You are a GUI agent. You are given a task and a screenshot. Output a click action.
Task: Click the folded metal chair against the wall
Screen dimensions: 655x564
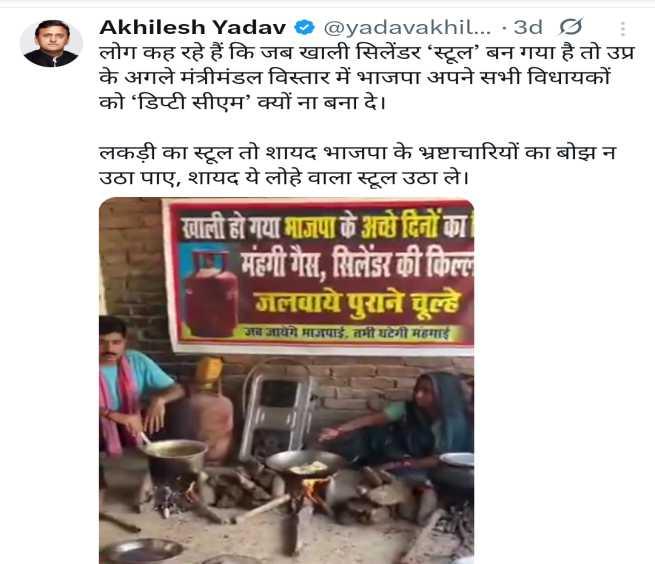click(278, 409)
